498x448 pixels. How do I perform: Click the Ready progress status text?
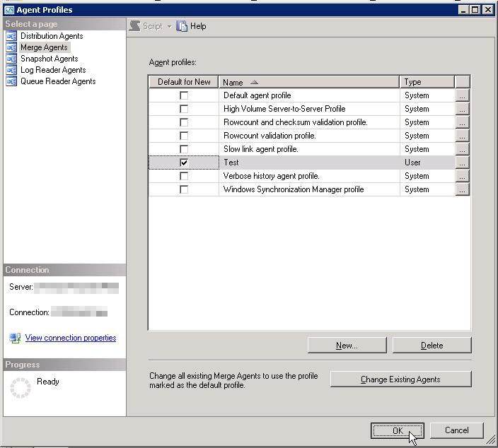point(48,382)
